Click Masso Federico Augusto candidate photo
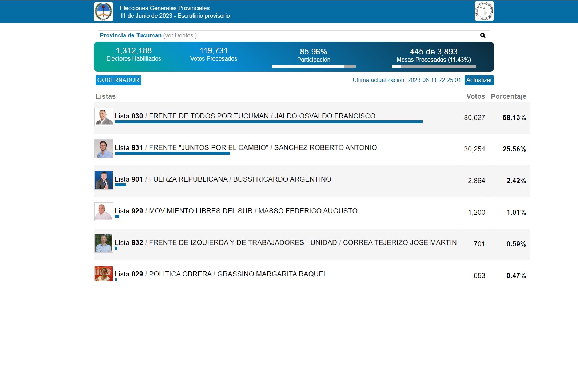Image resolution: width=578 pixels, height=392 pixels. [104, 212]
